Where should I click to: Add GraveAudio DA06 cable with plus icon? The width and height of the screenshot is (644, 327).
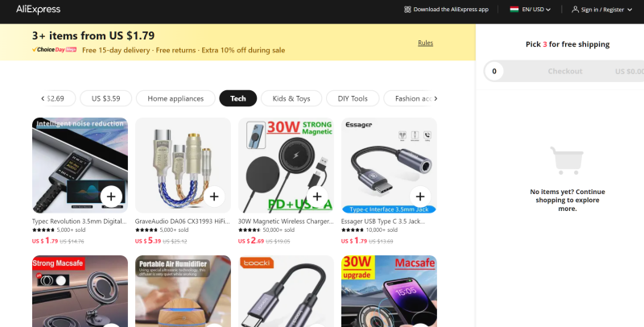[x=214, y=197]
